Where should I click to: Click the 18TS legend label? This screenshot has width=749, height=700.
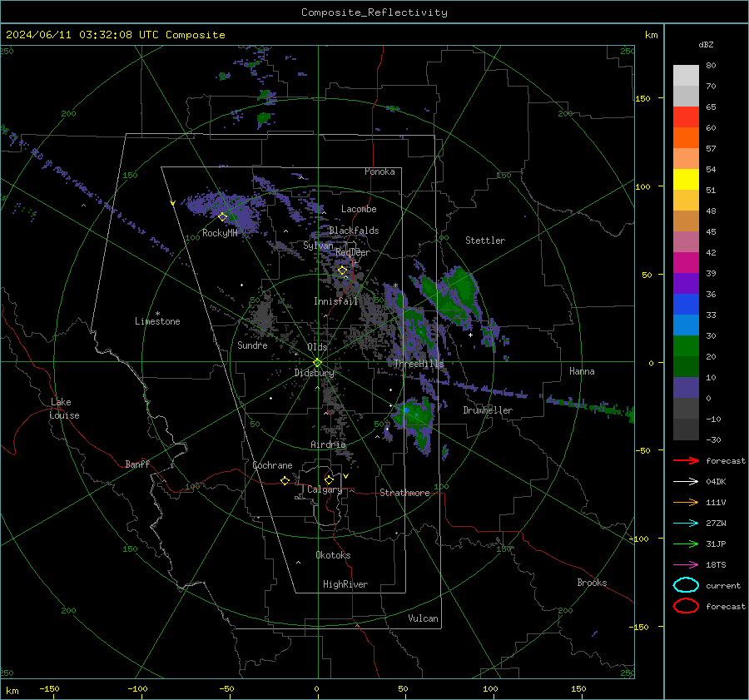[x=716, y=565]
